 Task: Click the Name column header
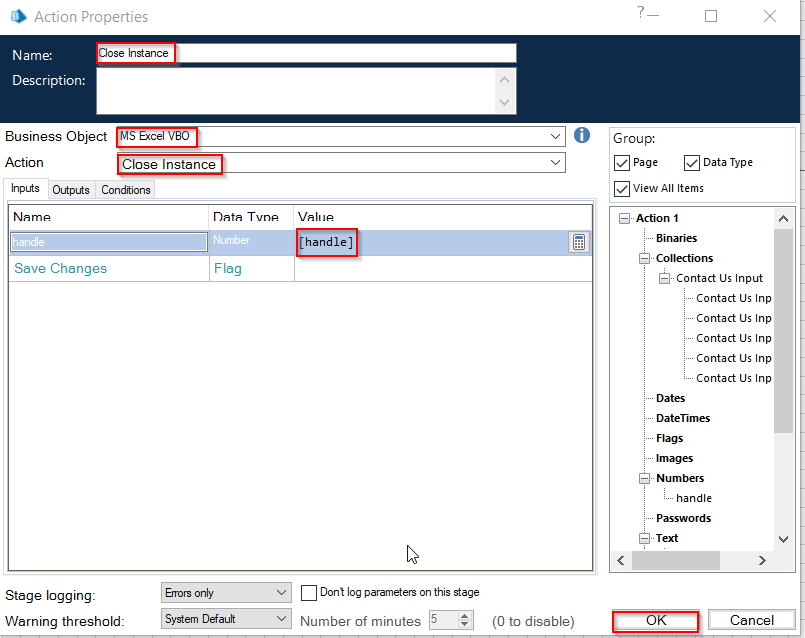click(x=108, y=217)
